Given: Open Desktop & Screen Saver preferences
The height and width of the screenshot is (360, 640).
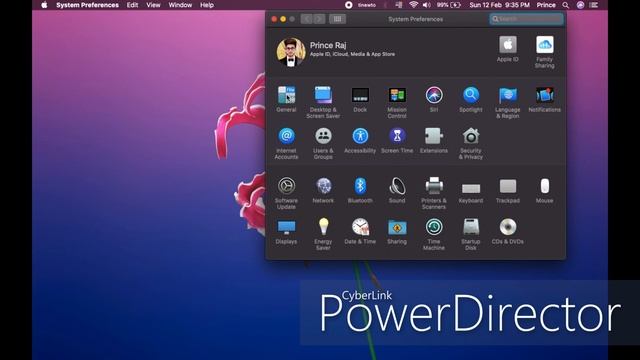Looking at the screenshot, I should [x=323, y=102].
